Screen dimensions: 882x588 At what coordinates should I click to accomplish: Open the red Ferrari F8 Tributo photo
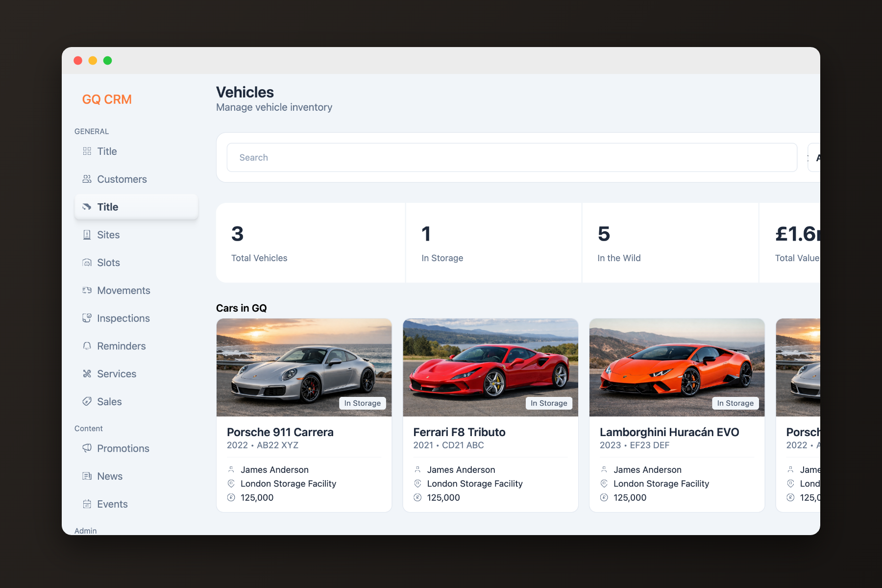[x=490, y=367]
